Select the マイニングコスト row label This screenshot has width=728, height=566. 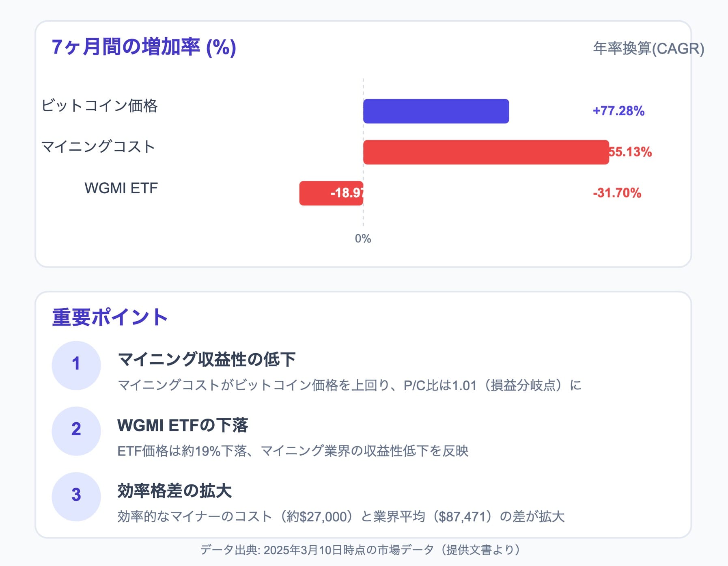(x=98, y=147)
